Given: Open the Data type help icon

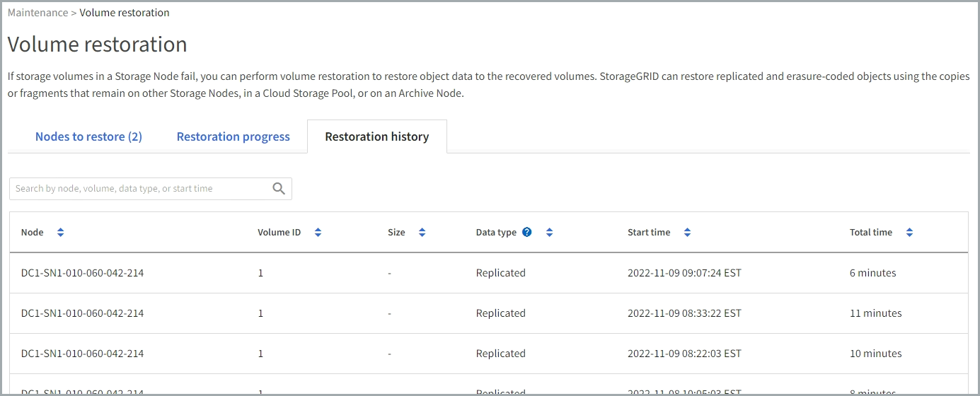Looking at the screenshot, I should tap(526, 232).
